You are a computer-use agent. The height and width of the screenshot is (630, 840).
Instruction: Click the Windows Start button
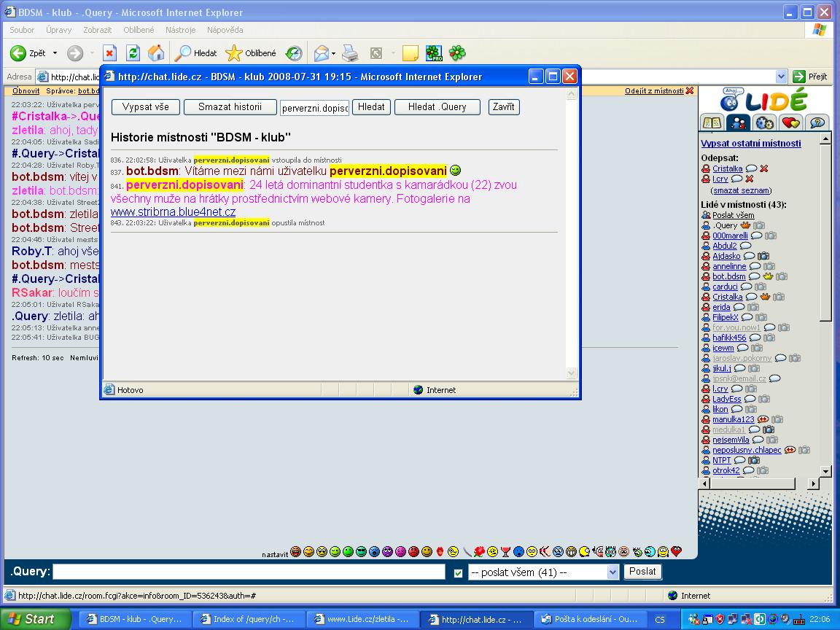(x=36, y=619)
